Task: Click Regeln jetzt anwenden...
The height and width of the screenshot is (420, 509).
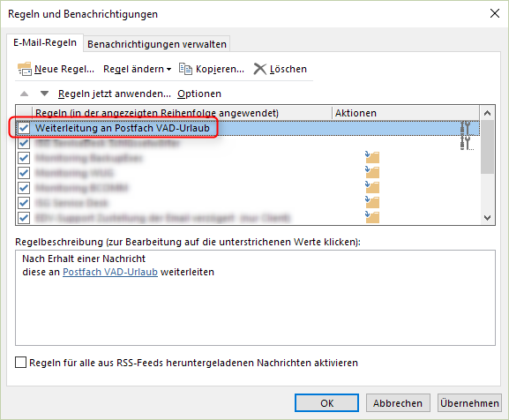Action: (x=115, y=94)
